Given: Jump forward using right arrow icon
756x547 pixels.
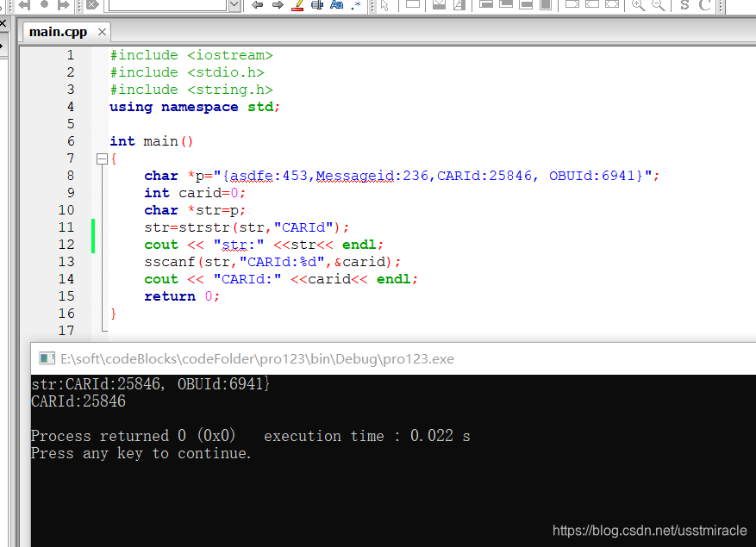Looking at the screenshot, I should pos(278,5).
